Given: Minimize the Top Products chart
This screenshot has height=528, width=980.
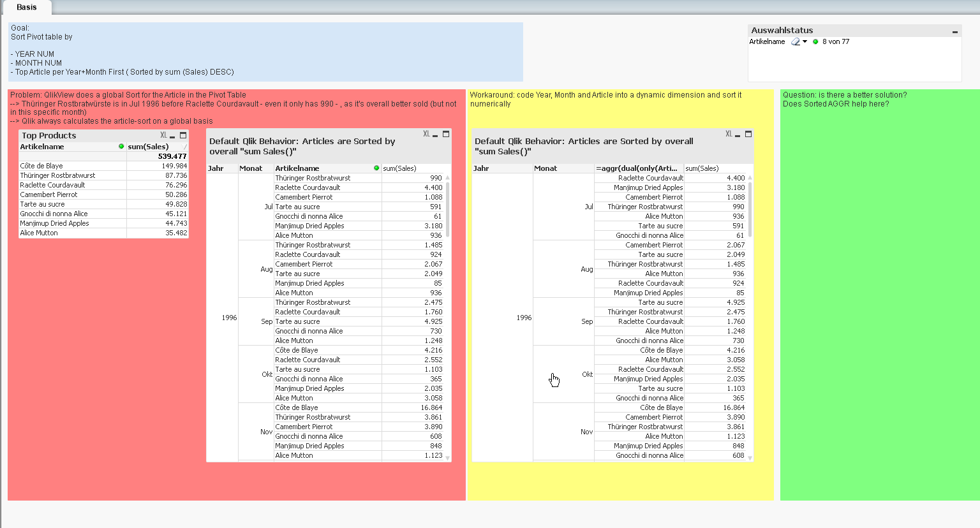Looking at the screenshot, I should [x=172, y=136].
